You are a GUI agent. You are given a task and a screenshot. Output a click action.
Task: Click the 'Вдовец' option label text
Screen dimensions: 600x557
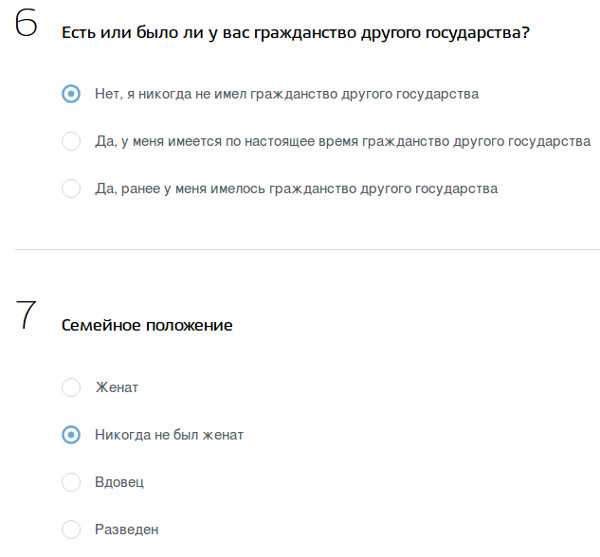tap(120, 482)
